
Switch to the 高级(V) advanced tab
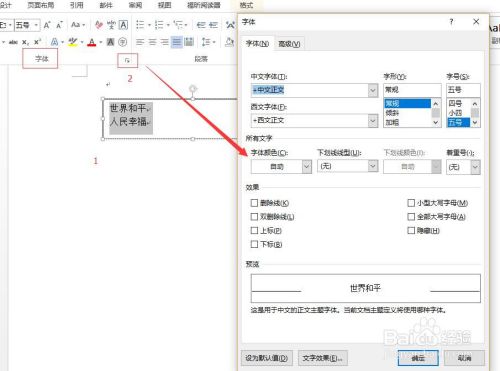click(289, 44)
